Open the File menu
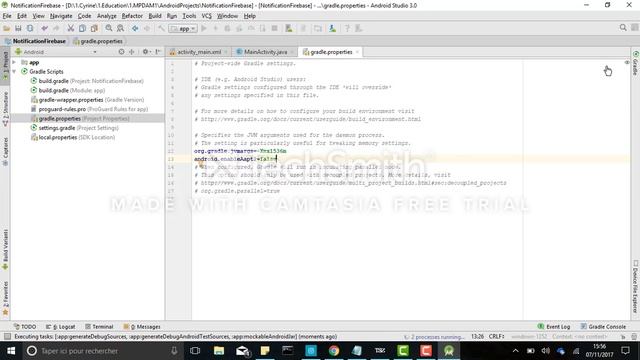The width and height of the screenshot is (640, 360). [x=7, y=16]
